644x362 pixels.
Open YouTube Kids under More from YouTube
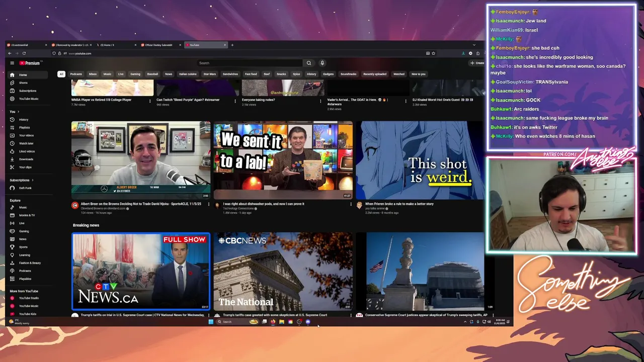point(27,314)
